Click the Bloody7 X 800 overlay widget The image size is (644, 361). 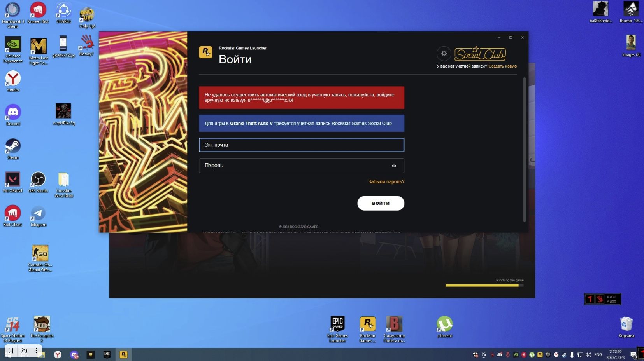pyautogui.click(x=602, y=299)
